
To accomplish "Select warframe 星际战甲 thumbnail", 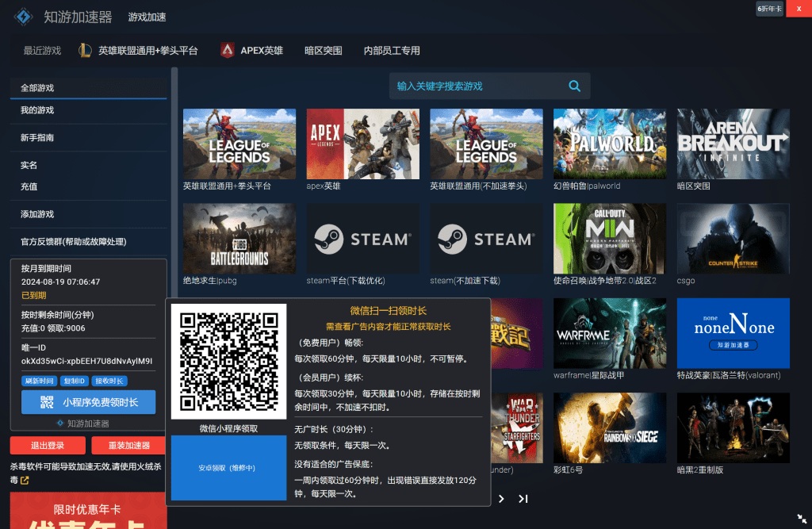I will pyautogui.click(x=610, y=333).
